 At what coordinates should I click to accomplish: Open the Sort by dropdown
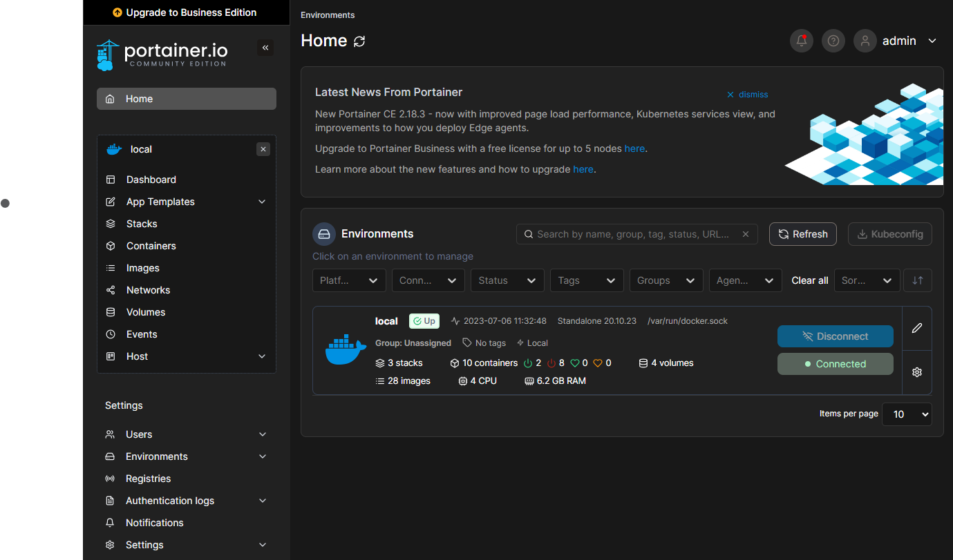coord(867,280)
